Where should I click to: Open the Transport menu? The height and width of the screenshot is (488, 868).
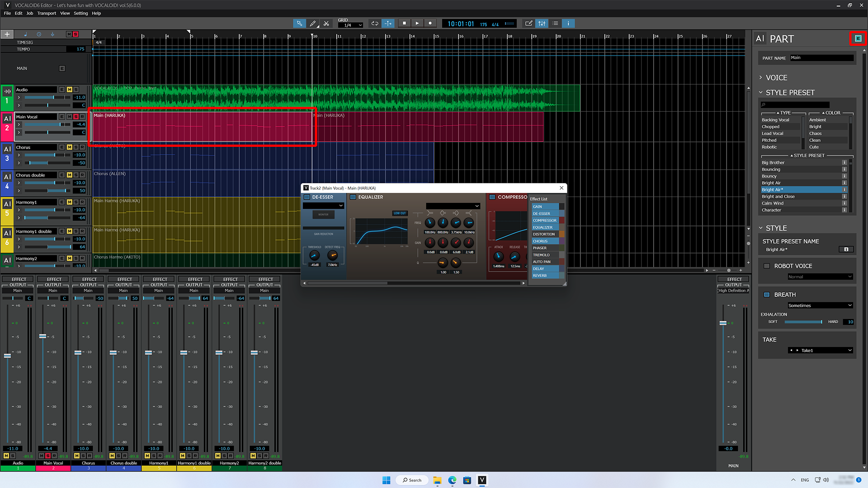(x=46, y=13)
